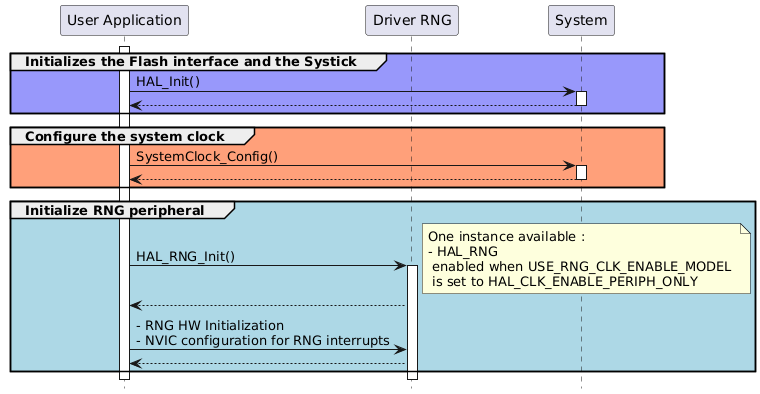Click the System activation box under HAL_Init()
This screenshot has width=760, height=394.
click(x=581, y=98)
